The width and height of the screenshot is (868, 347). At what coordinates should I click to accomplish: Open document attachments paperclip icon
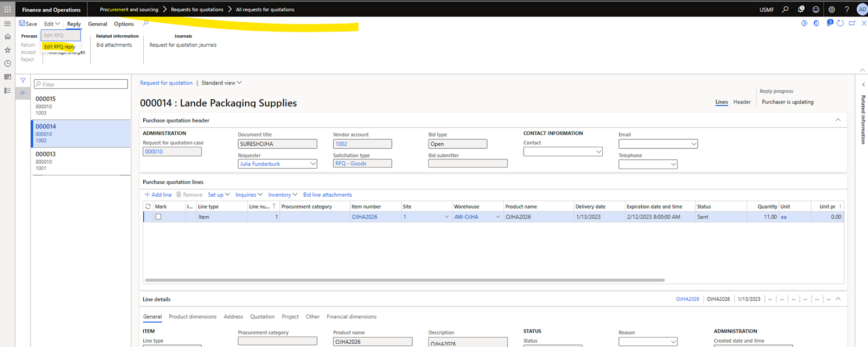(829, 23)
